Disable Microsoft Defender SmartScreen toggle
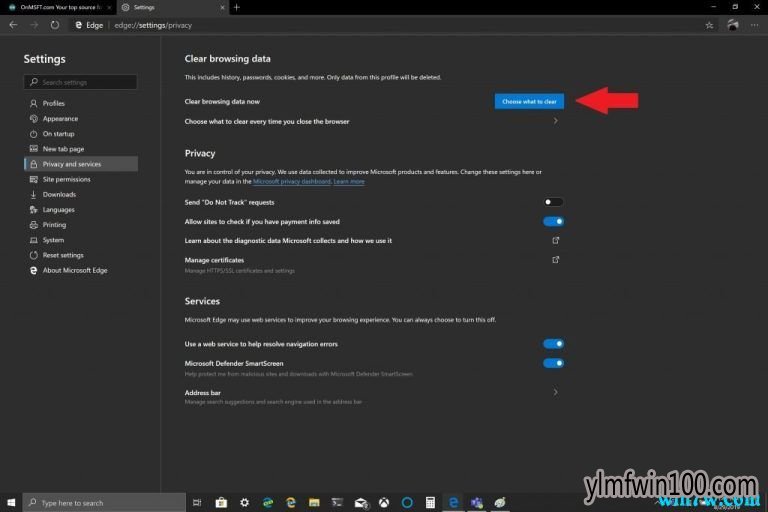The height and width of the screenshot is (512, 768). [553, 363]
